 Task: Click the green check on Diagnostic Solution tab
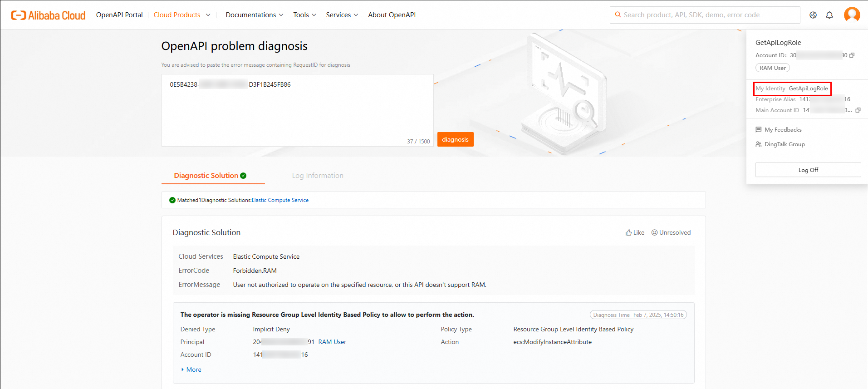click(x=243, y=176)
